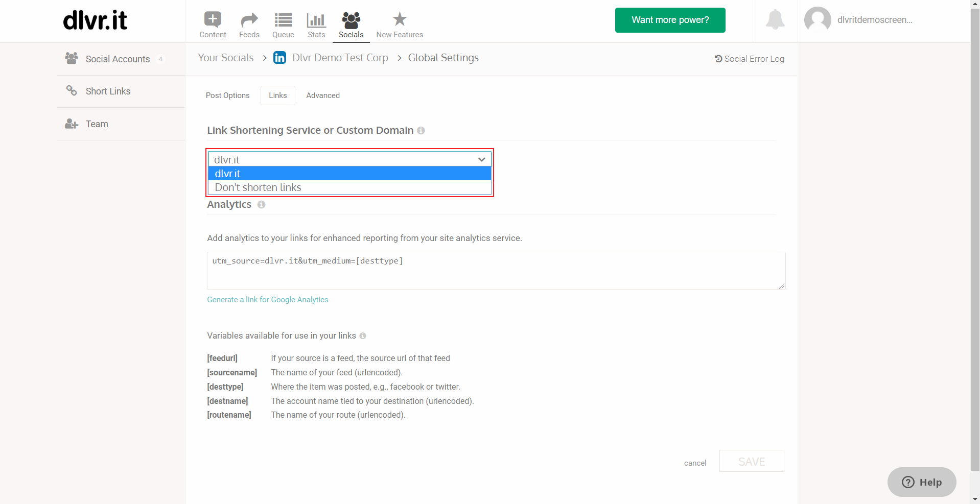Click info icon beside Link Shortening heading
The image size is (980, 504).
point(421,131)
